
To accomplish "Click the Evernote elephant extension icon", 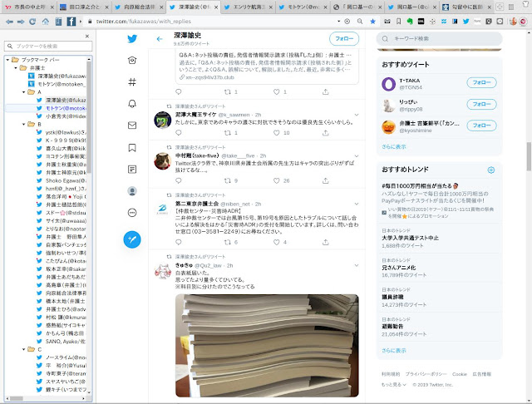I will point(410,22).
